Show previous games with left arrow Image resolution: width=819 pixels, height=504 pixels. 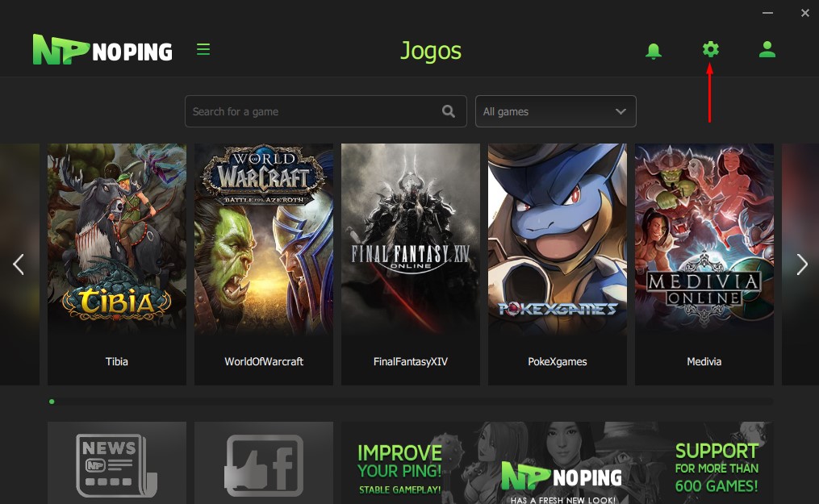(19, 264)
